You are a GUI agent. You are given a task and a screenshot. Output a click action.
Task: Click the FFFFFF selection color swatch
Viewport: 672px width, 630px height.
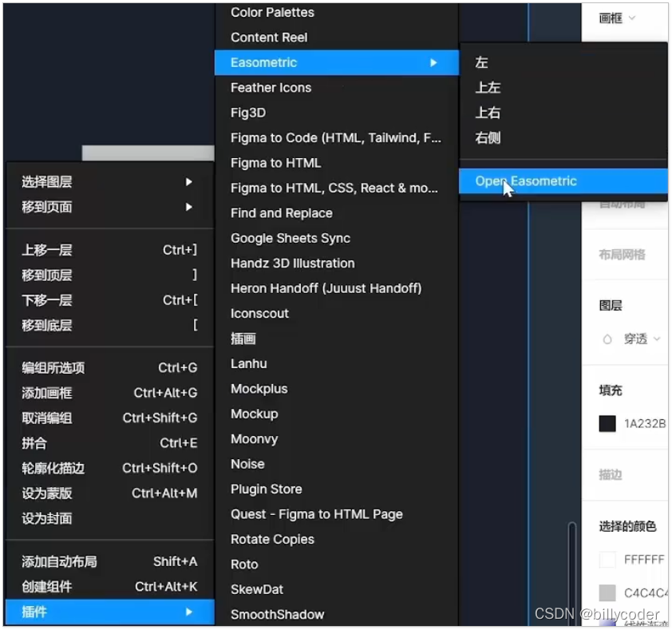click(607, 560)
